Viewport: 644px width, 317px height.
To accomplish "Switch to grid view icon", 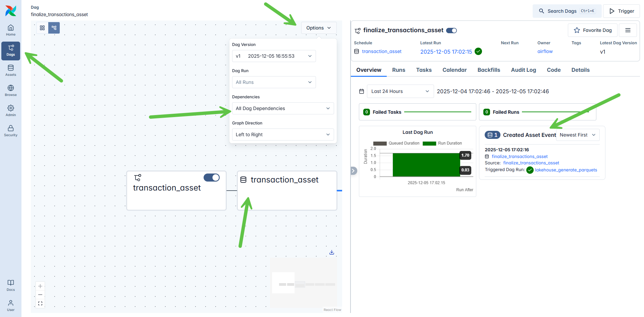I will point(42,28).
